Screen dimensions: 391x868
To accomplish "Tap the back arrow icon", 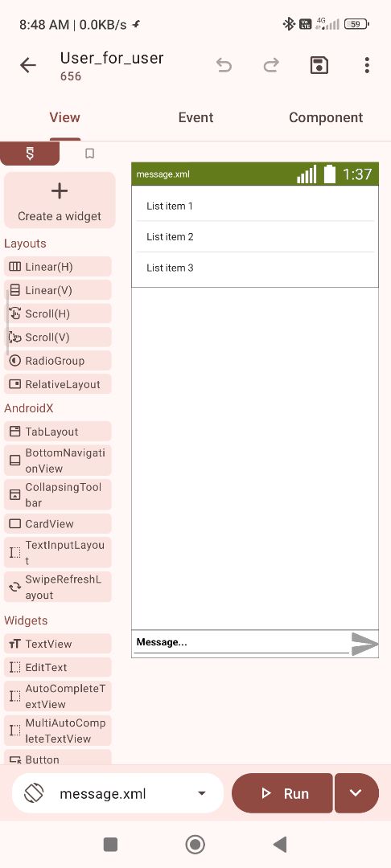I will 27,65.
